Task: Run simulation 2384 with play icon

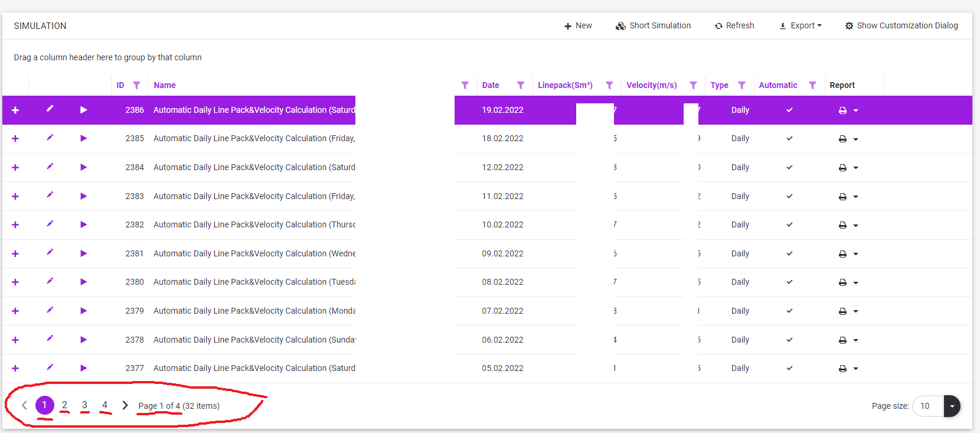Action: pyautogui.click(x=83, y=167)
